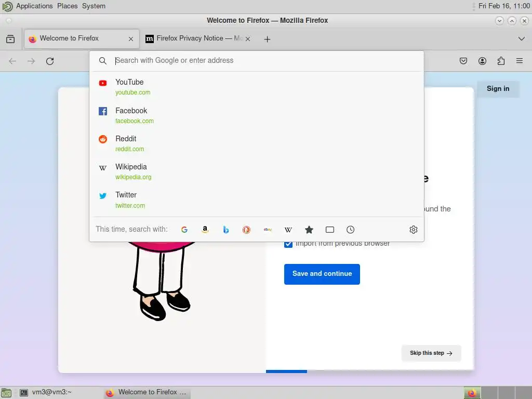This screenshot has height=399, width=532.
Task: Pick the Twitter suggestion row
Action: (257, 200)
